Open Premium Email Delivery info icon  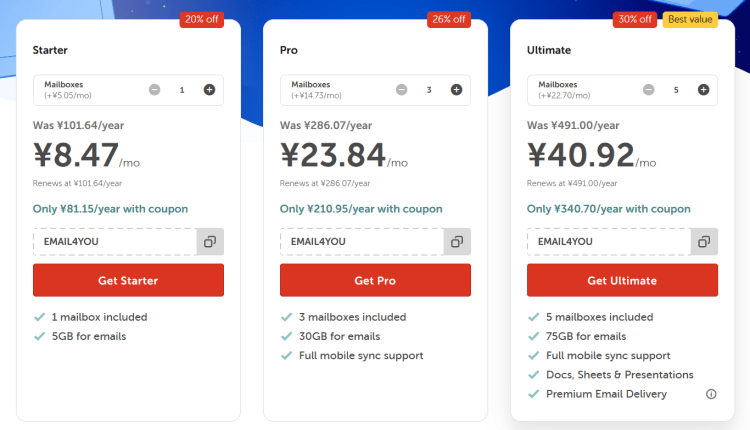[711, 394]
